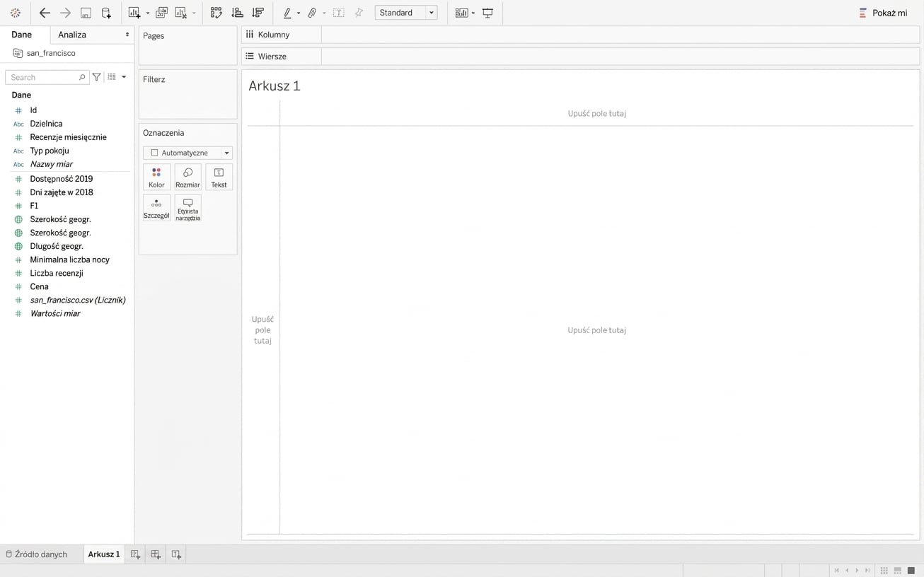Switch to the Analiza pane tab
Viewport: 924px width, 577px height.
(72, 35)
